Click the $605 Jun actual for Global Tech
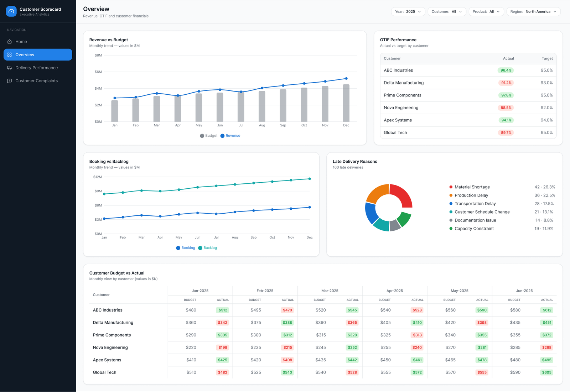This screenshot has width=570, height=392. pyautogui.click(x=547, y=372)
